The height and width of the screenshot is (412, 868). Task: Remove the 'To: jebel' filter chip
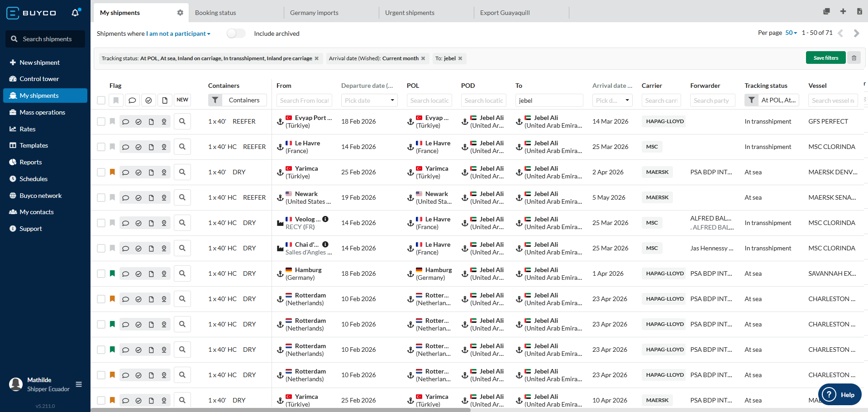[x=460, y=58]
